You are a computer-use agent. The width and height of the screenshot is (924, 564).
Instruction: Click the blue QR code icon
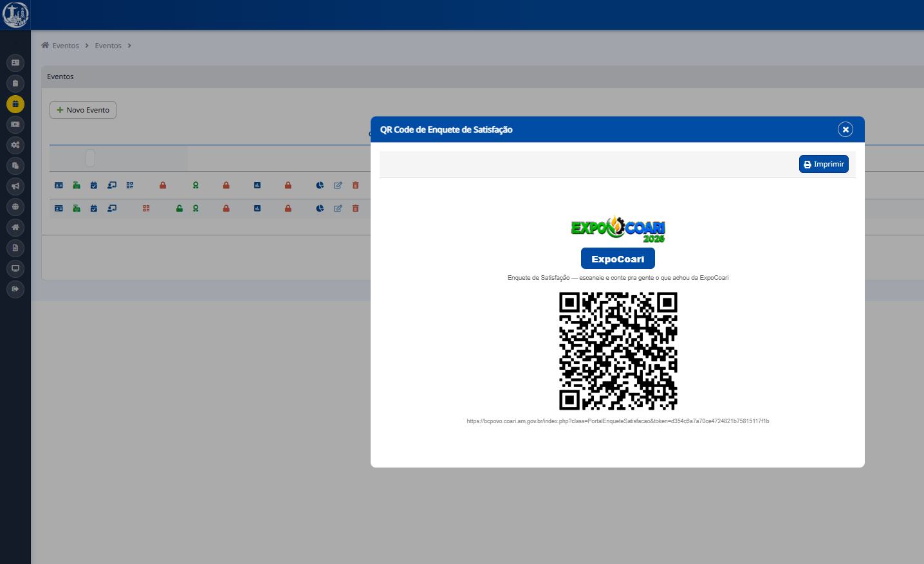click(x=130, y=185)
